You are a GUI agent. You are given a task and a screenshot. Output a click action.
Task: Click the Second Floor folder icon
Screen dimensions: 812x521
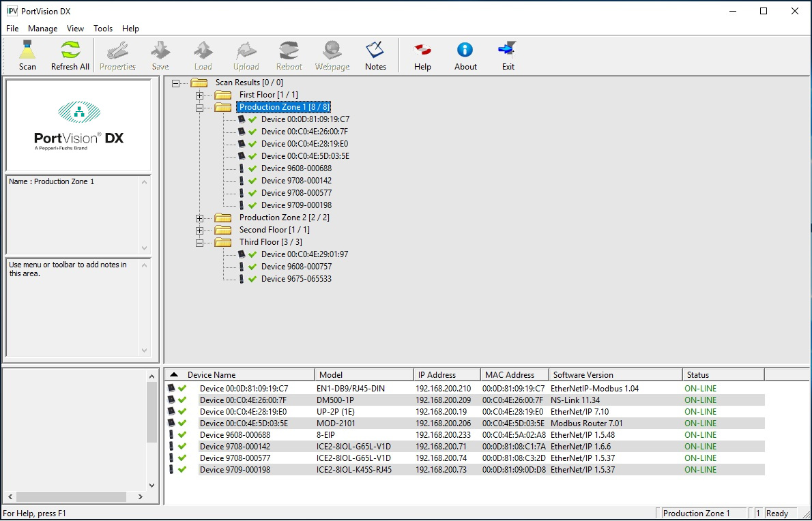point(222,230)
